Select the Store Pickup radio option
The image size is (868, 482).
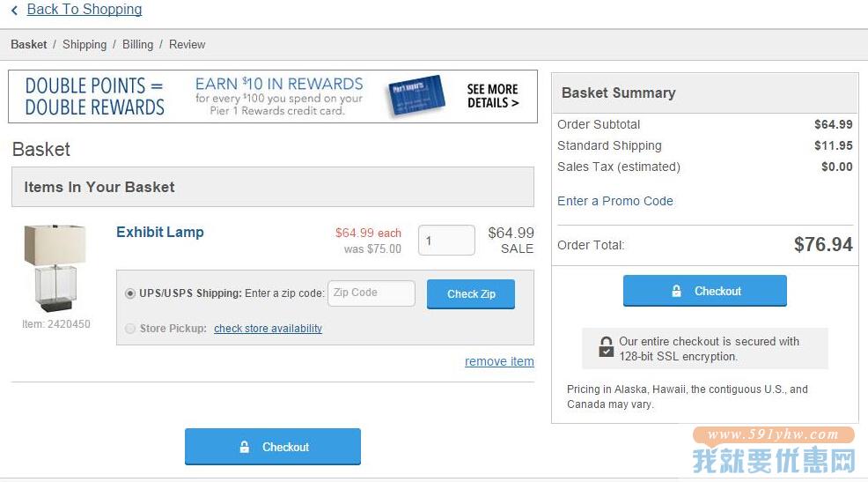(130, 329)
